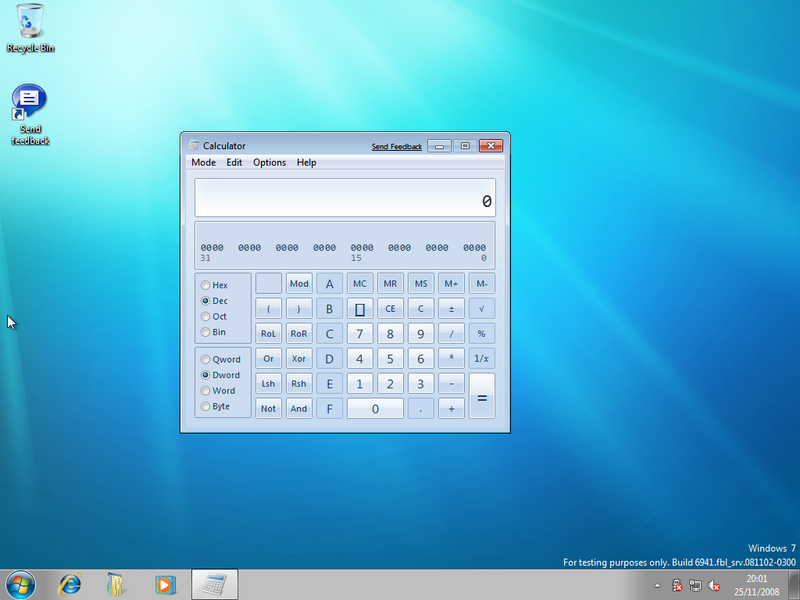Select the Bin radio button

[206, 332]
